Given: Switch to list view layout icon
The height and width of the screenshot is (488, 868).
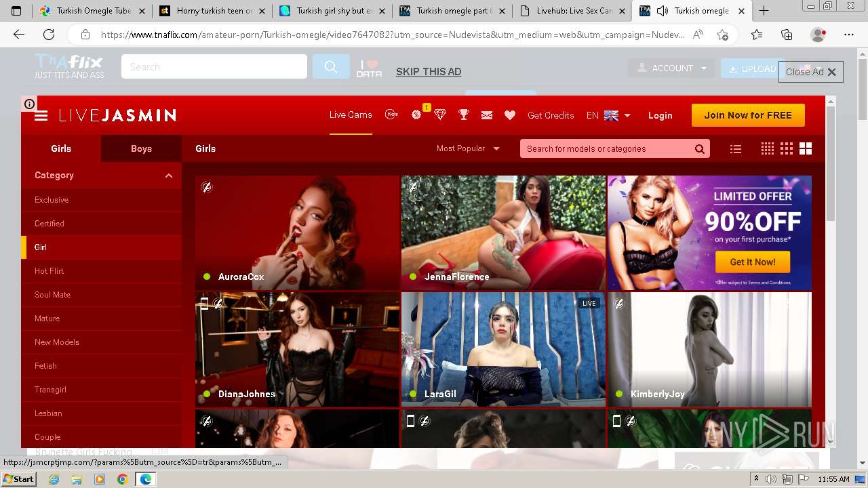Looking at the screenshot, I should coord(736,149).
